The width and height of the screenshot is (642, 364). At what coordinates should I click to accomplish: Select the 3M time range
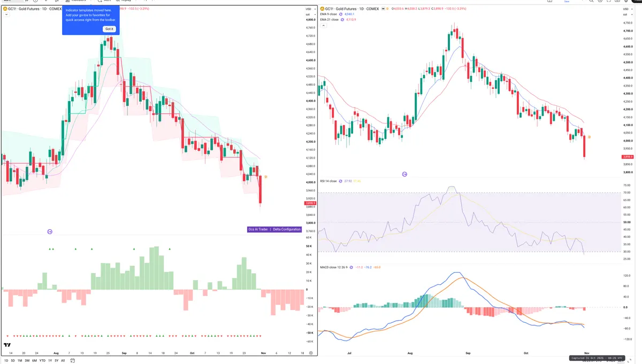(27, 360)
